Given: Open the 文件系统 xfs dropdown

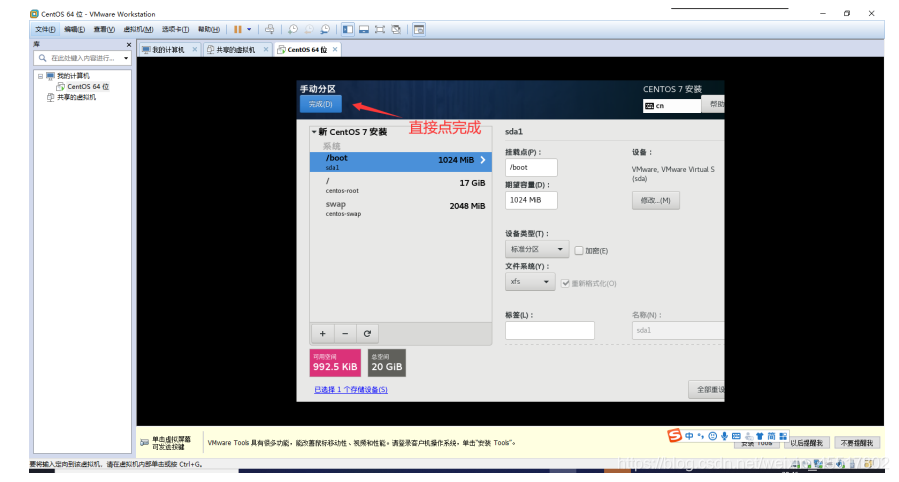Looking at the screenshot, I should click(x=530, y=282).
